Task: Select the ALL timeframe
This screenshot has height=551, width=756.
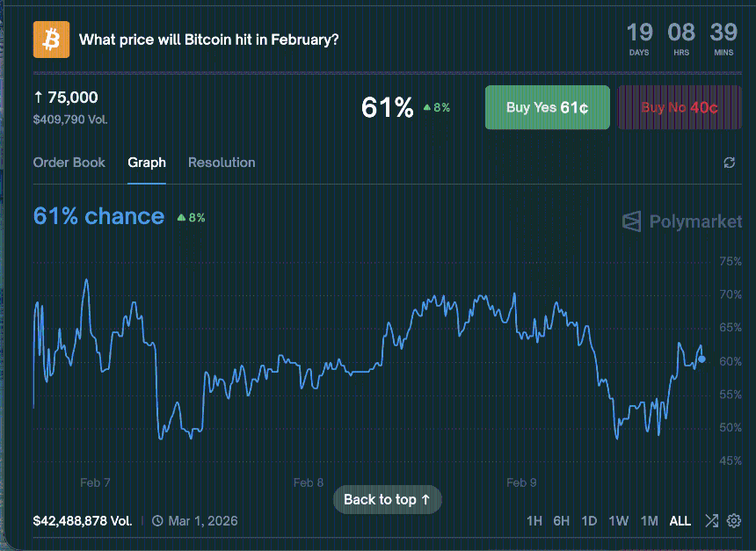Action: (680, 520)
